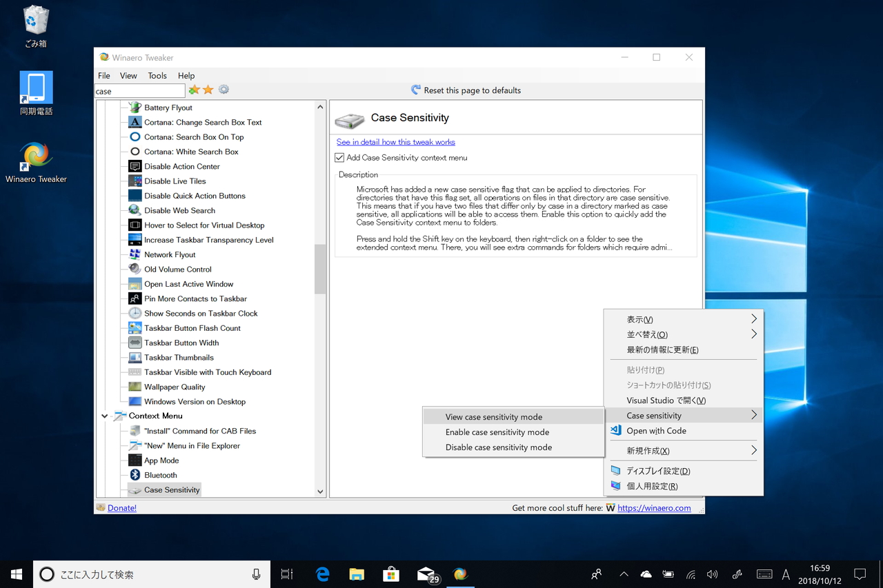Select the 同期電話 desktop shortcut
Viewport: 883px width, 588px height.
(x=36, y=94)
